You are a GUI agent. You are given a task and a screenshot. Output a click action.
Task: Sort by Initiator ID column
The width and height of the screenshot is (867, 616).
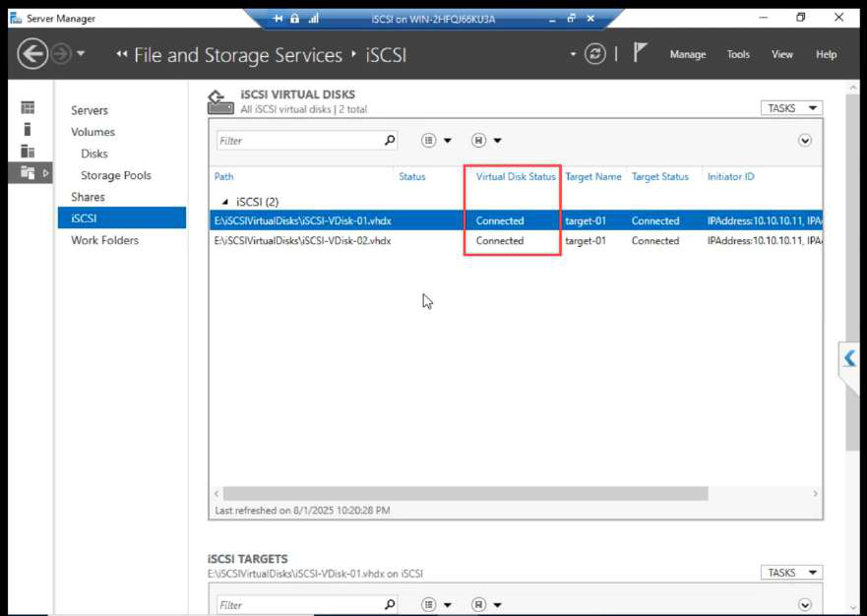[730, 176]
